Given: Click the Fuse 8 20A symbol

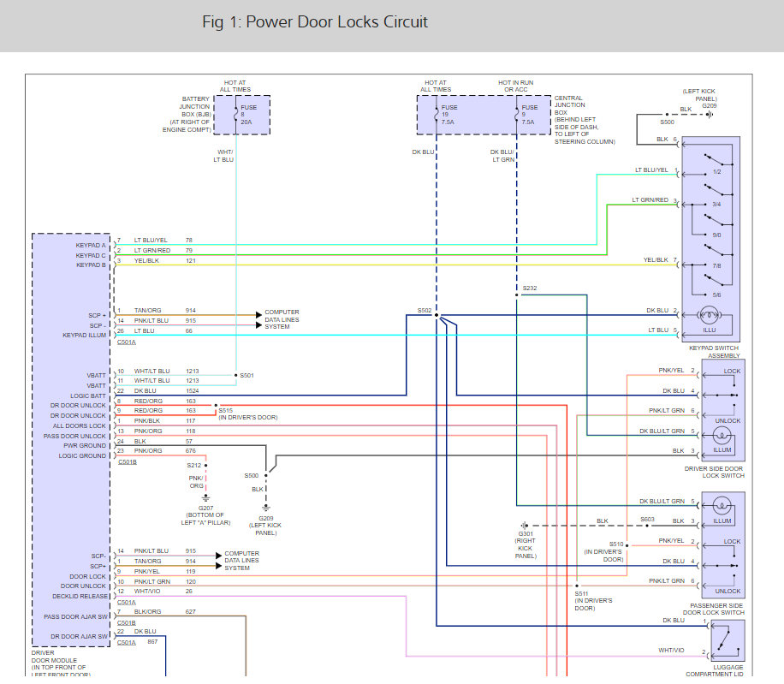Looking at the screenshot, I should coord(236,115).
